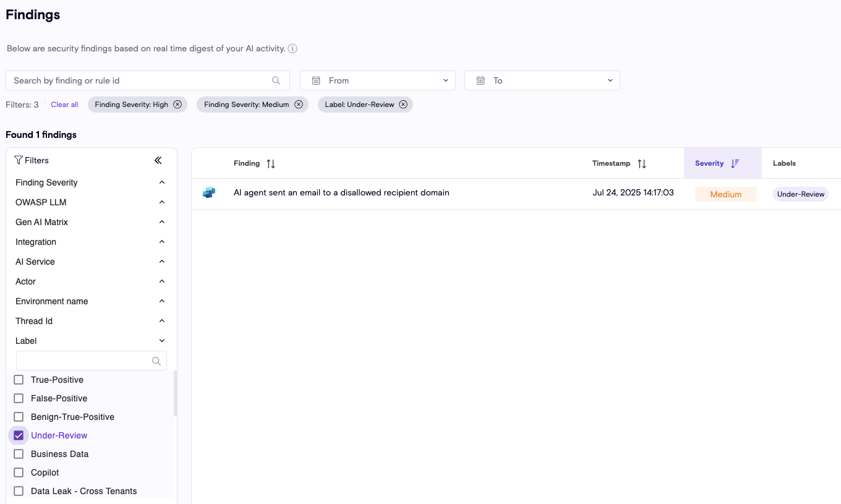The image size is (841, 504).
Task: Open the From date dropdown
Action: click(x=378, y=80)
